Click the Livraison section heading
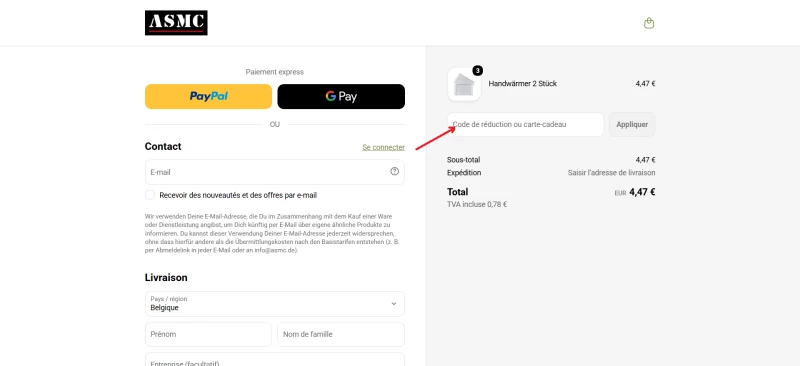Viewport: 800px width, 366px height. (166, 278)
